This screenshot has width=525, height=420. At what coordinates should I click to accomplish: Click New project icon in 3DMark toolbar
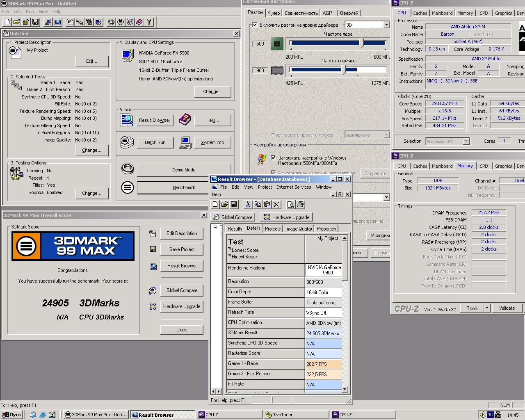8,22
